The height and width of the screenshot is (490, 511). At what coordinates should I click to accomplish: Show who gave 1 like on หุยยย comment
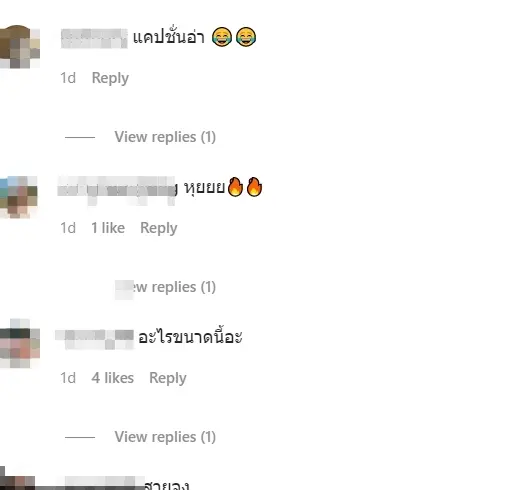pyautogui.click(x=108, y=228)
